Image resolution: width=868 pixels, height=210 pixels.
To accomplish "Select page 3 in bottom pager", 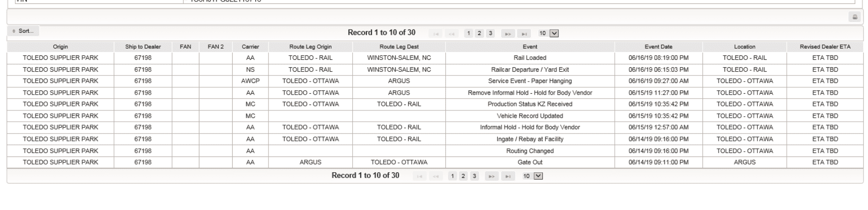I will click(474, 176).
